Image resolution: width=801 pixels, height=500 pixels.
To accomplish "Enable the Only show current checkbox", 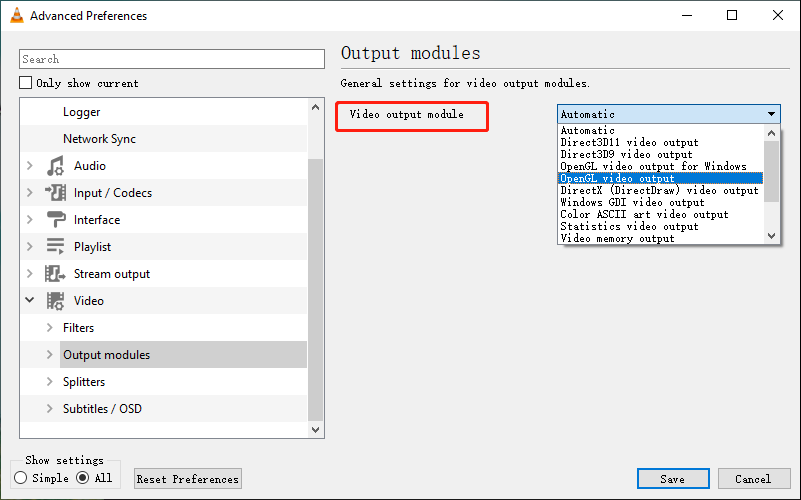I will point(26,82).
